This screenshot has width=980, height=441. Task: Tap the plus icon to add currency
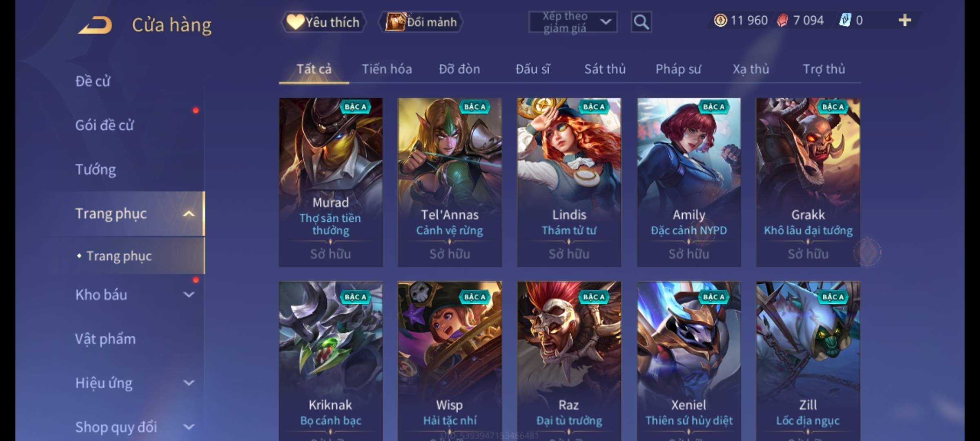(x=905, y=20)
